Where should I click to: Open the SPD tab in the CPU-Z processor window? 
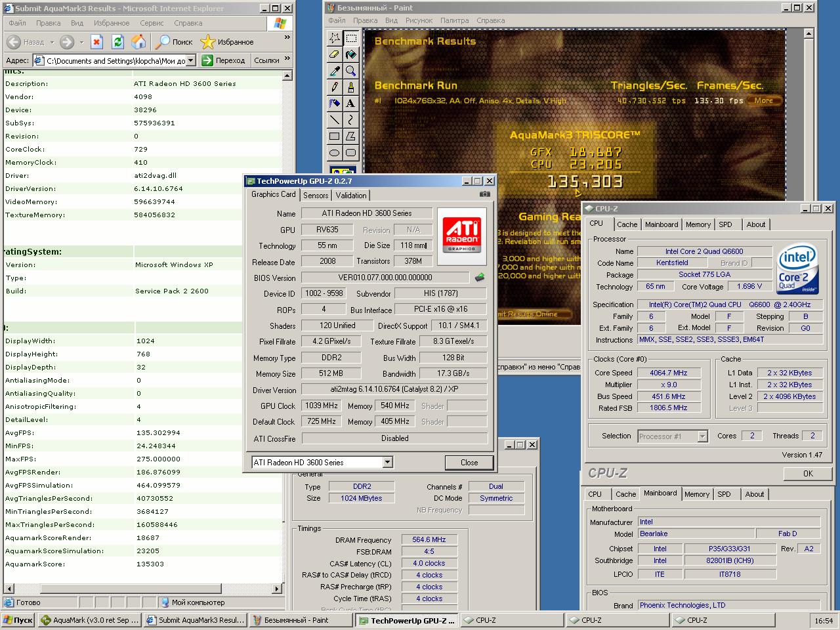pyautogui.click(x=725, y=224)
